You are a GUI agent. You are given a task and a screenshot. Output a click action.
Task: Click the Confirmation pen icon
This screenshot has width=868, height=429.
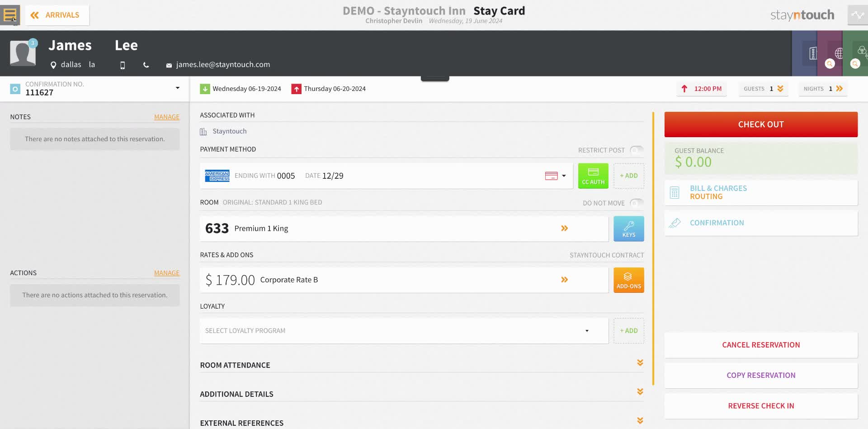(675, 223)
